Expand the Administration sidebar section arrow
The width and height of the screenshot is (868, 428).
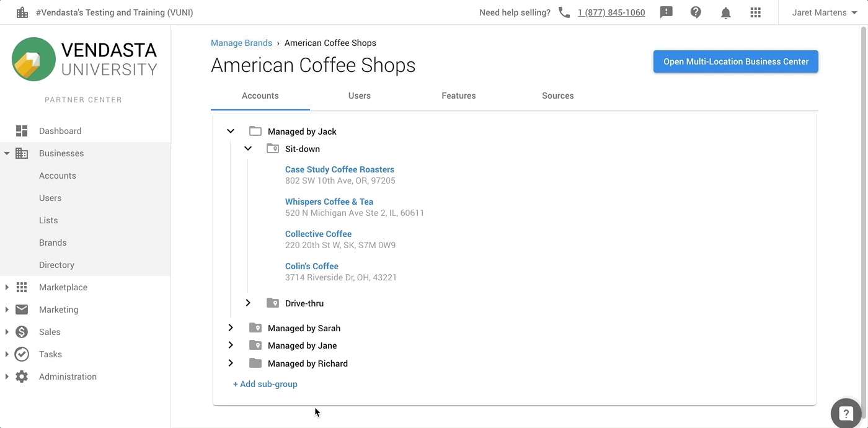coord(7,377)
